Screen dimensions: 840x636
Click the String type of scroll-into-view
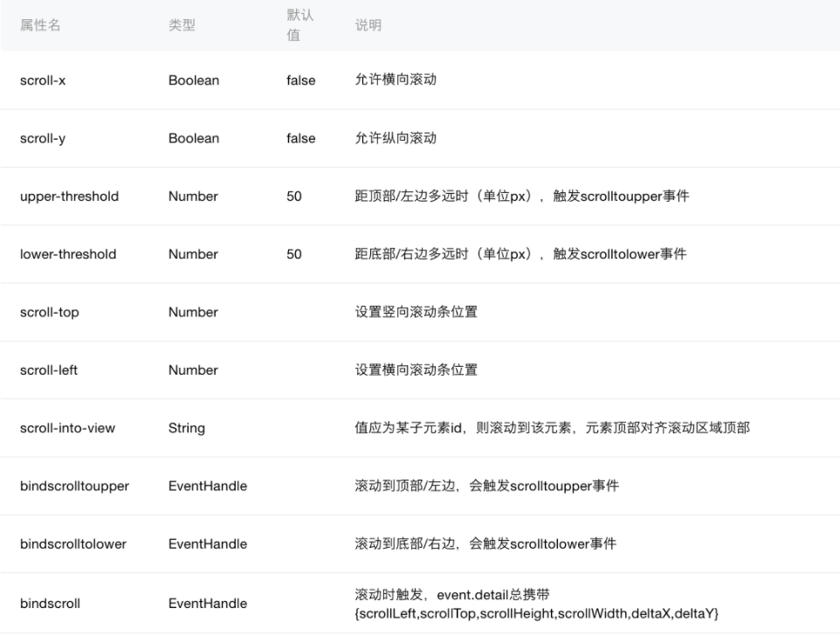tap(187, 428)
